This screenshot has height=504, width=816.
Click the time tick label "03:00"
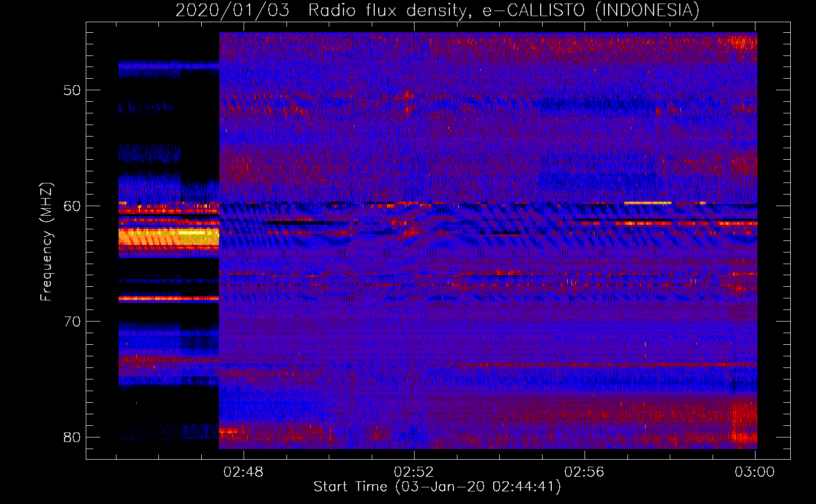pyautogui.click(x=754, y=472)
